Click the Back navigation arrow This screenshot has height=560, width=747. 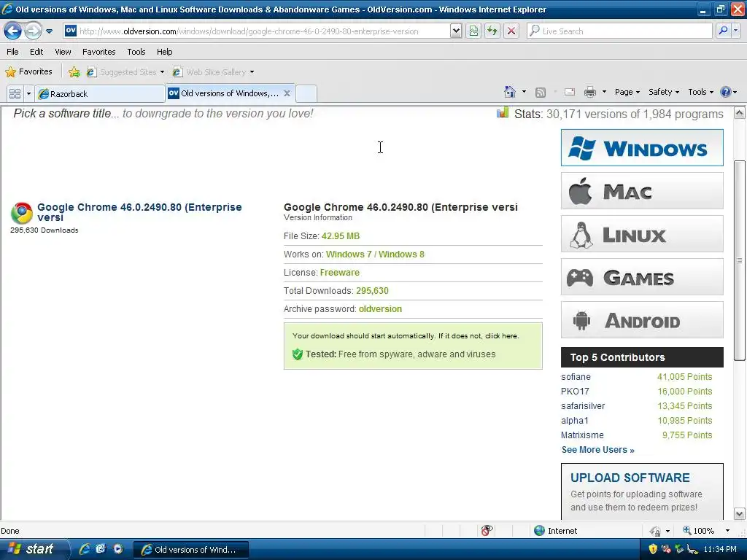tap(13, 31)
